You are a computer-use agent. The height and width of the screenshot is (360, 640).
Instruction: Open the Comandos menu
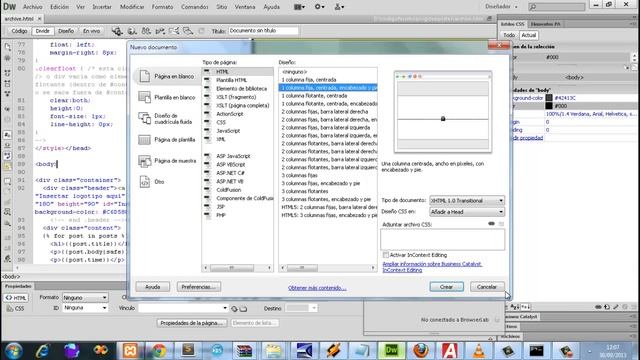195,7
